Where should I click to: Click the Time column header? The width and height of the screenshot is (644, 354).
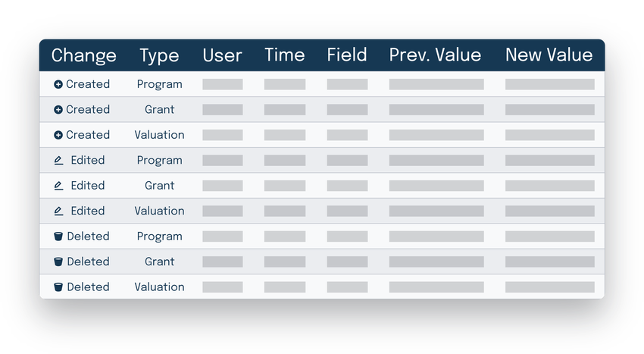pos(284,55)
